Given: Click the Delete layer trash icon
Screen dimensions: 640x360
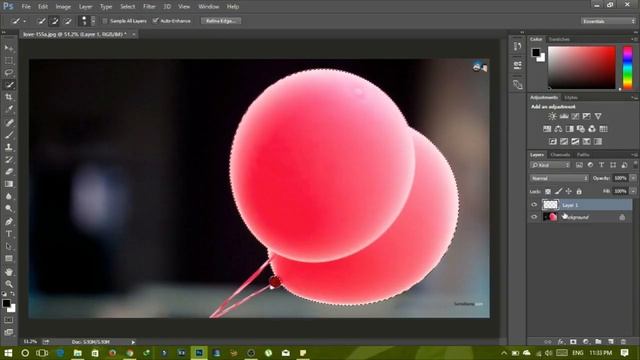Looking at the screenshot, I should tap(623, 342).
